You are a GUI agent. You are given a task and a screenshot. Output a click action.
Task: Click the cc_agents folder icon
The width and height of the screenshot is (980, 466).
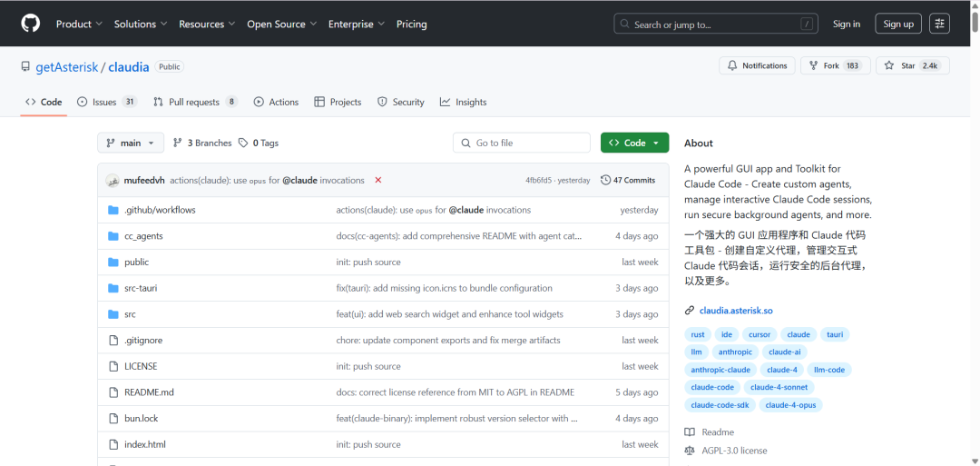[113, 236]
